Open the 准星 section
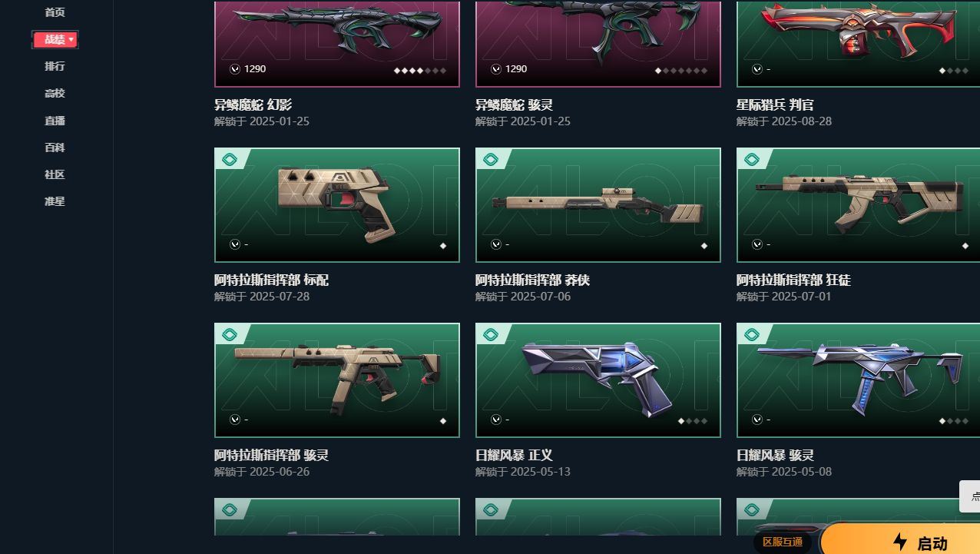Image resolution: width=980 pixels, height=554 pixels. 55,201
